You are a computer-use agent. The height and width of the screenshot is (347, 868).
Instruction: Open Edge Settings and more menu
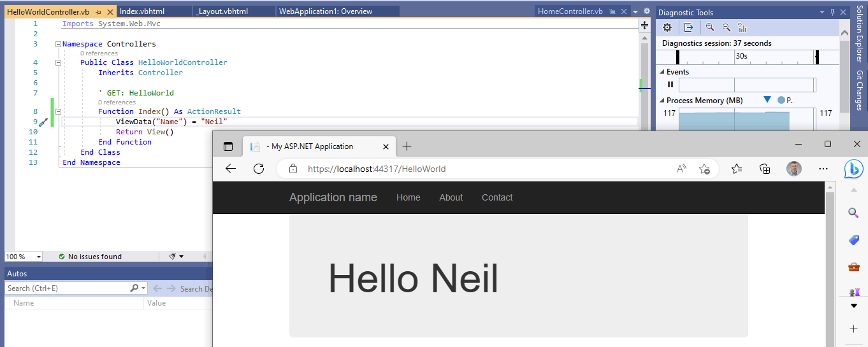click(823, 169)
